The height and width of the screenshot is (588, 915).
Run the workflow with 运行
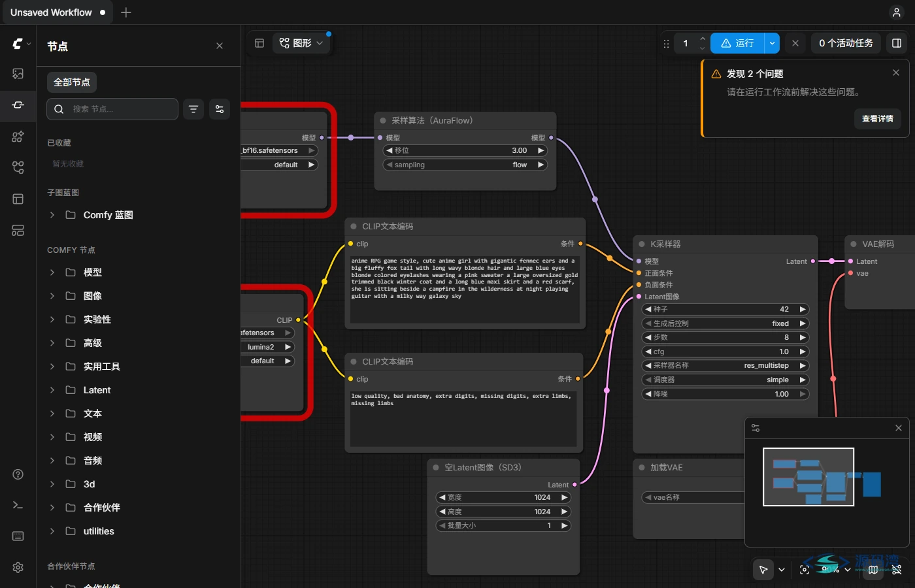pyautogui.click(x=737, y=43)
